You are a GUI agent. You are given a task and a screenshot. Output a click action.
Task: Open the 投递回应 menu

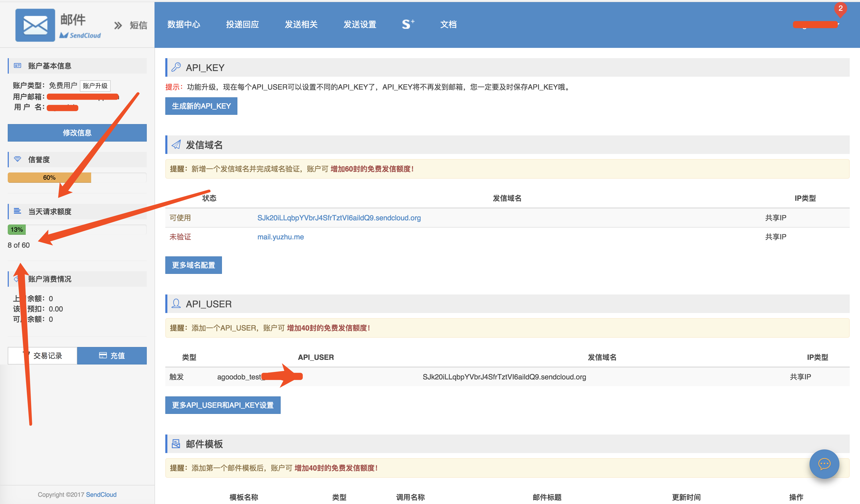tap(242, 24)
